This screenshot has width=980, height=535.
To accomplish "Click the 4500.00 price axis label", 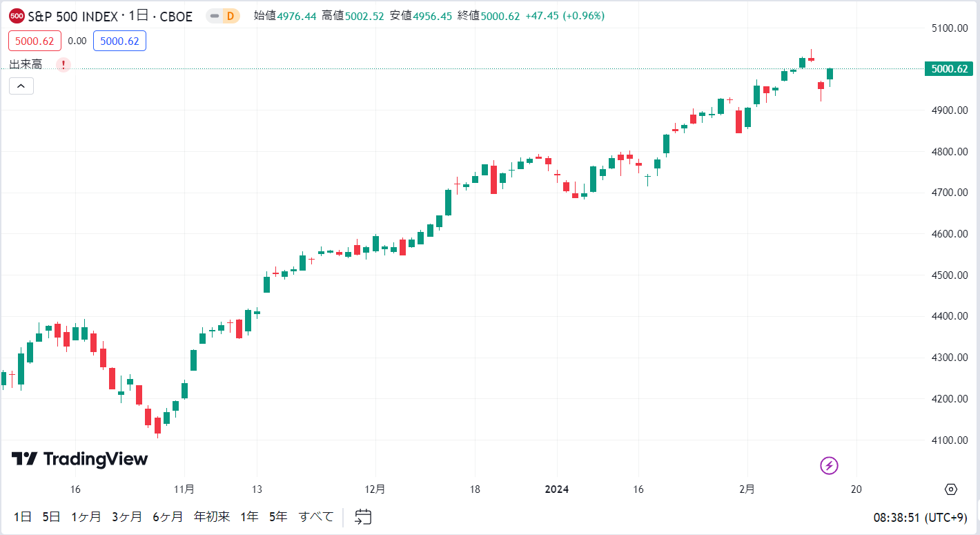I will [x=950, y=275].
